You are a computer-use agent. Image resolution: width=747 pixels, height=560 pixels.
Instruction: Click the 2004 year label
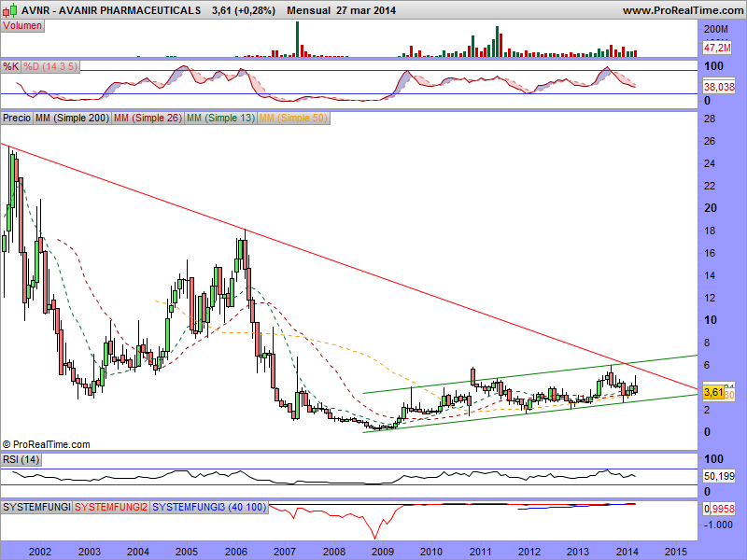click(x=137, y=552)
